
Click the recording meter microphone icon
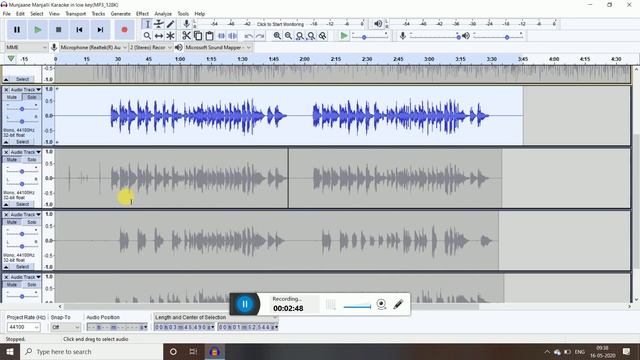pyautogui.click(x=186, y=24)
